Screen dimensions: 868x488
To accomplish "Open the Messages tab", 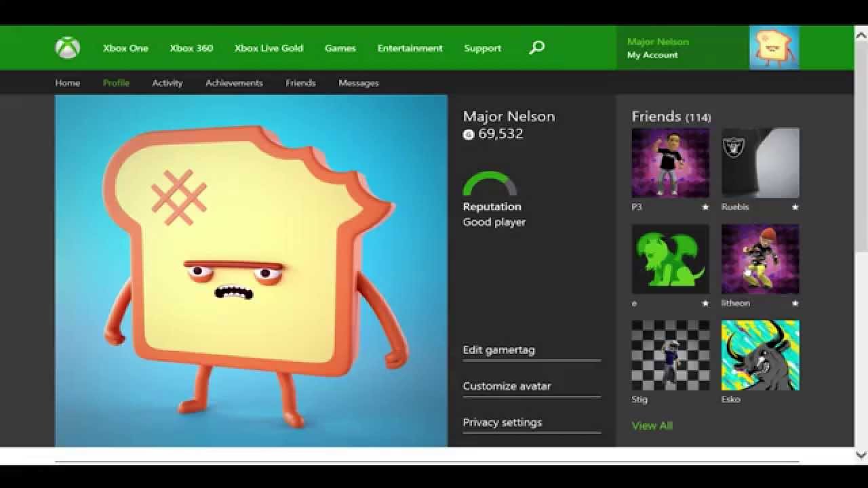I will click(359, 83).
